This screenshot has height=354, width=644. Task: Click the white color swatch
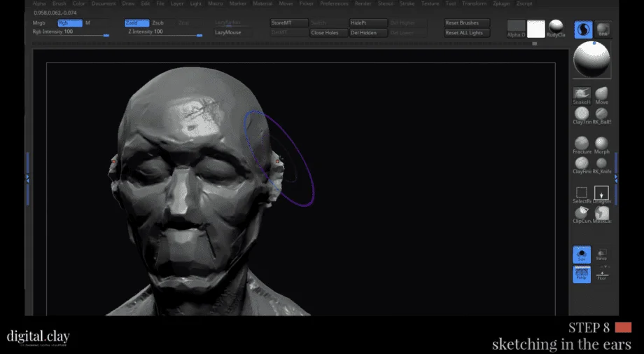coord(535,29)
